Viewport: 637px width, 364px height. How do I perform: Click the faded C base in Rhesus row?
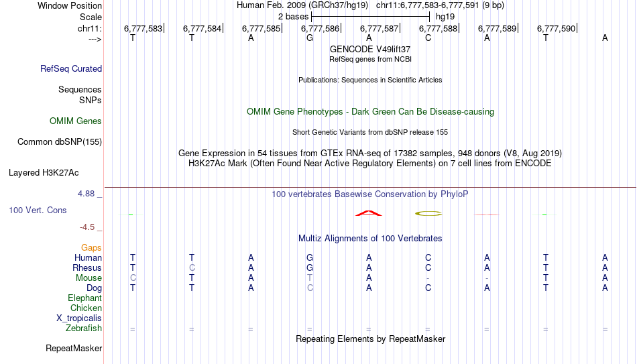point(192,268)
